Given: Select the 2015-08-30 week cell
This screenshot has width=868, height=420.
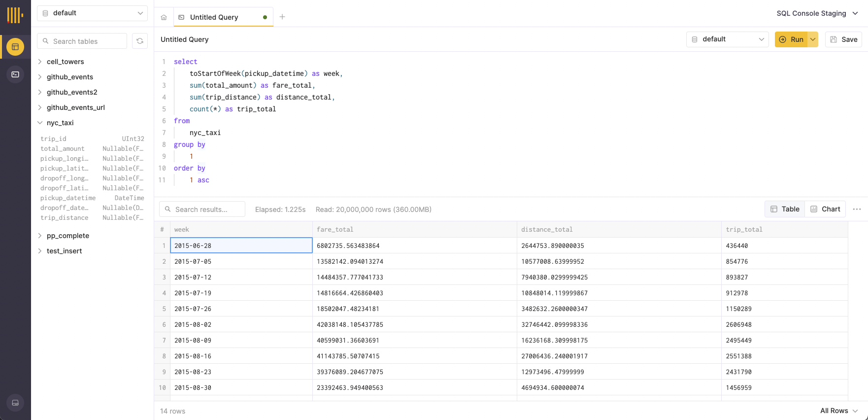Looking at the screenshot, I should [x=241, y=387].
